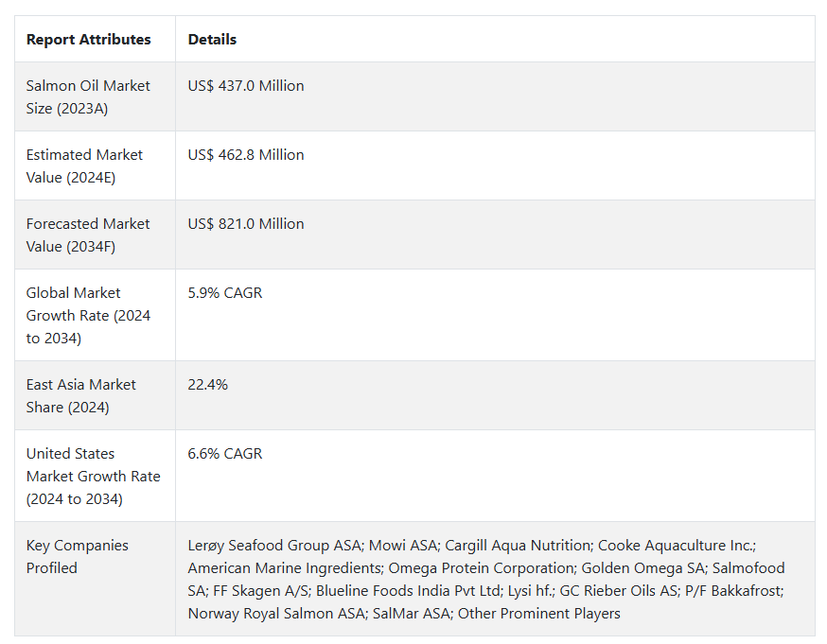Click the Cooke Aquaculture Inc. company name
827x644 pixels.
click(676, 546)
